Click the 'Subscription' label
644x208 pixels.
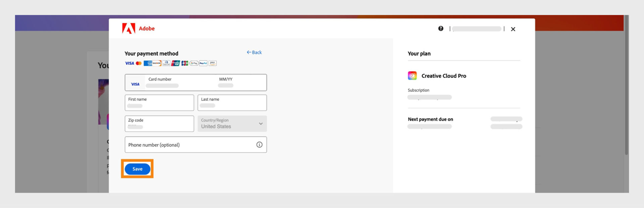click(x=418, y=90)
